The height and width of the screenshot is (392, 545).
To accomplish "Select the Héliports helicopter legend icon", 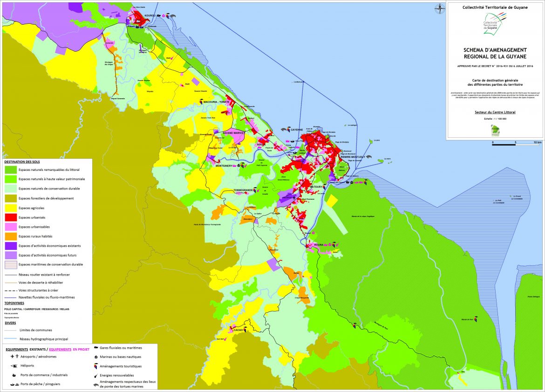I will [14, 365].
